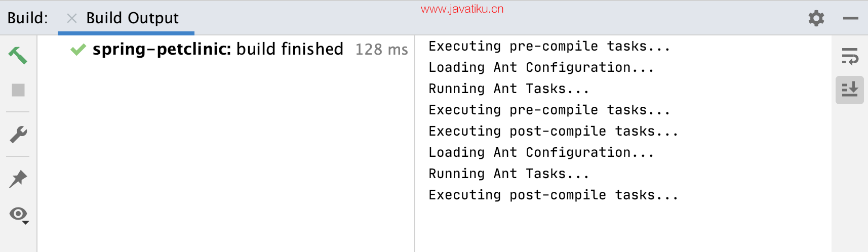This screenshot has width=868, height=252.
Task: Pin the tab using the pushpin icon
Action: click(18, 179)
